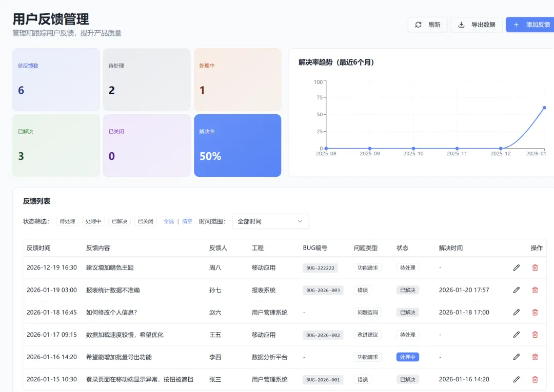
Task: Delete the 建议增加暗色主题 feedback row
Action: [535, 268]
